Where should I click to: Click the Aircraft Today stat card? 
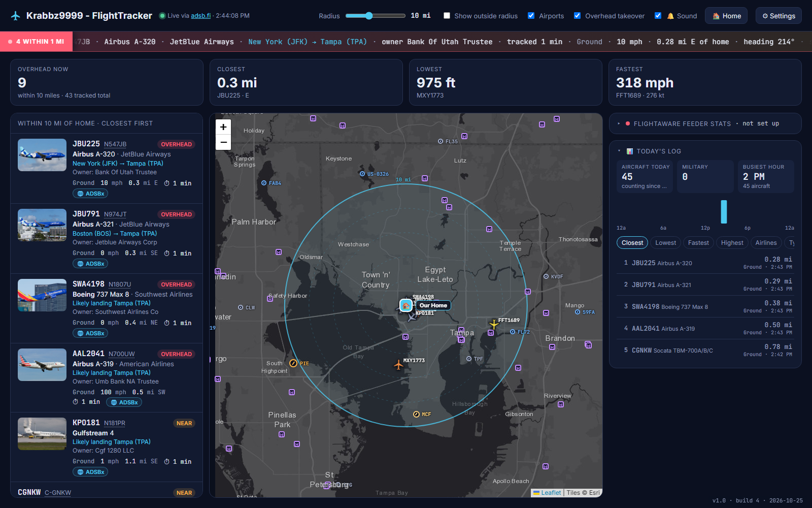tap(645, 176)
